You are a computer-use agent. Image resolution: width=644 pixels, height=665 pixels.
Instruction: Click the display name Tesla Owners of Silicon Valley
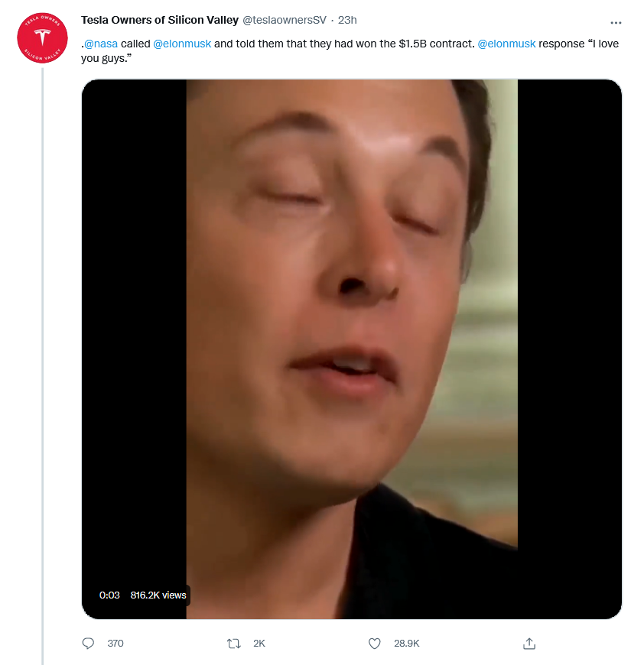coord(160,20)
